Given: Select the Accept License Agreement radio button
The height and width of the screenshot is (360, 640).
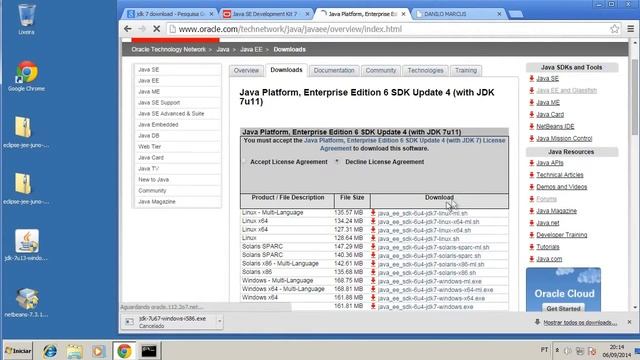Looking at the screenshot, I should (x=244, y=162).
